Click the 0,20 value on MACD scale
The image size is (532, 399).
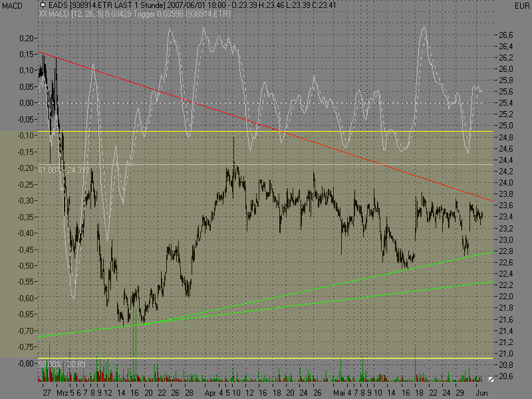[x=27, y=39]
